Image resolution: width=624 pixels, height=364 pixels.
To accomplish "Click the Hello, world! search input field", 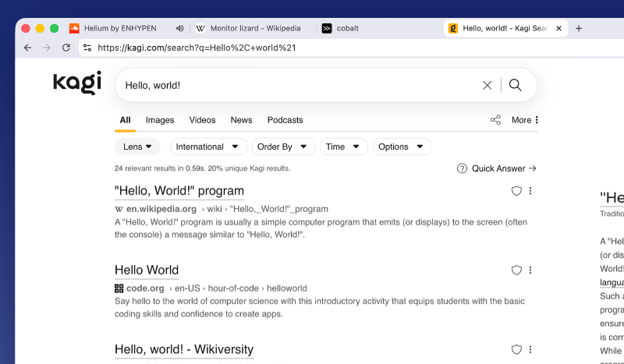I will (x=296, y=85).
